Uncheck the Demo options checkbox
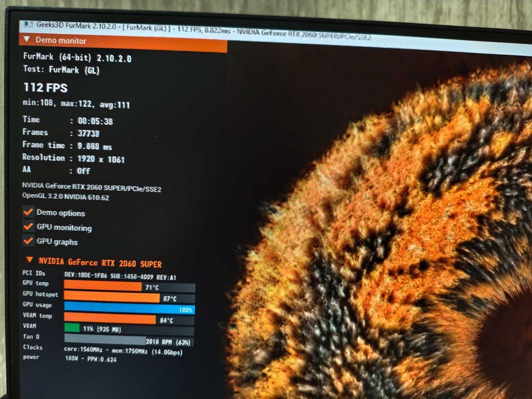The image size is (532, 399). pos(28,211)
